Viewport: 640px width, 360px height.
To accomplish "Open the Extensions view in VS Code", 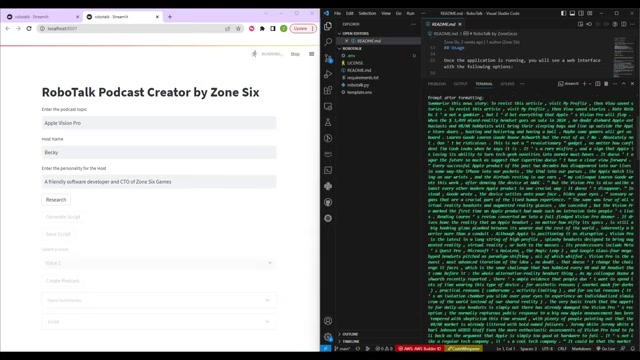I will tap(328, 90).
